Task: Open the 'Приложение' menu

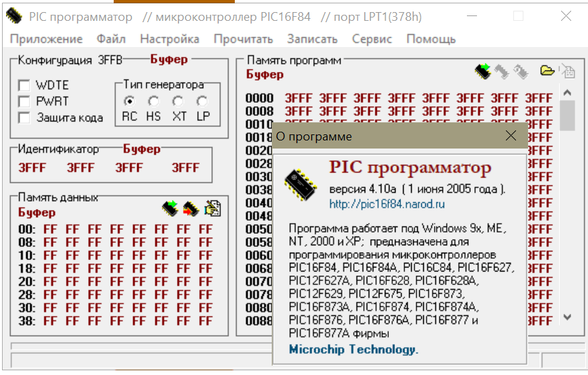Action: point(46,39)
